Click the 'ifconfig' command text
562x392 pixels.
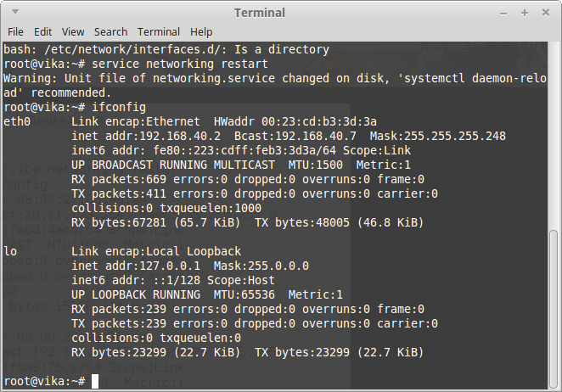pos(118,107)
